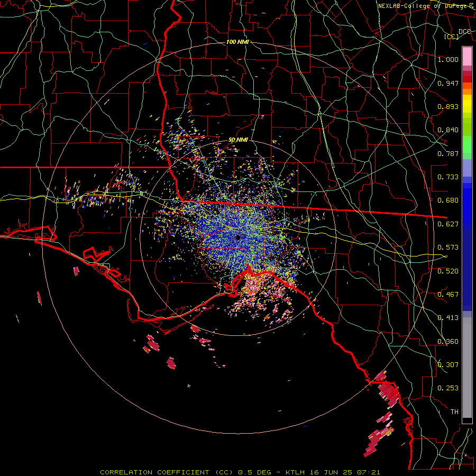
Task: Click the Correlation Coefficient KTLH caption text
Action: [240, 472]
